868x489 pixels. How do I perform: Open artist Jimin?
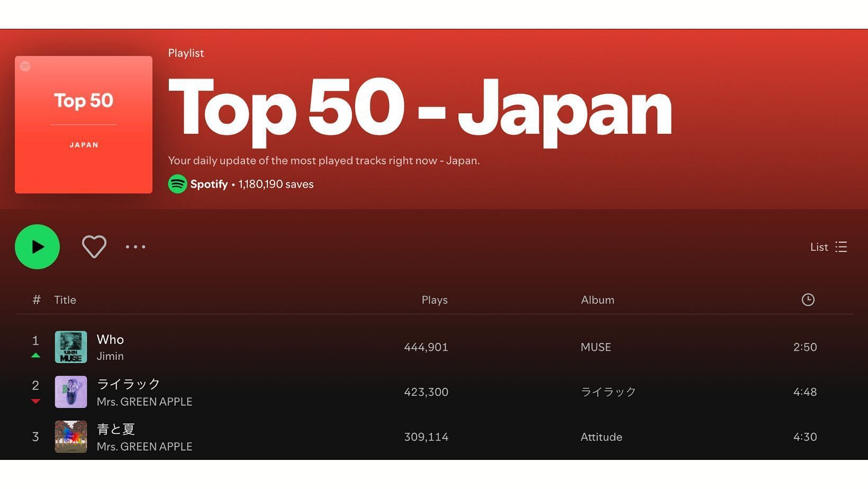(x=110, y=356)
